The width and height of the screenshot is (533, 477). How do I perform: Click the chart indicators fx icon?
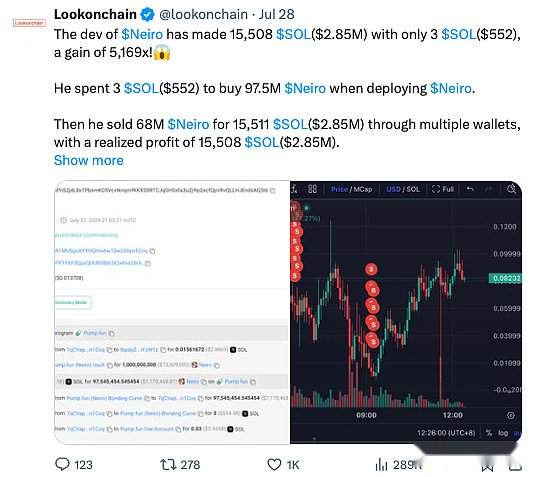tap(294, 189)
